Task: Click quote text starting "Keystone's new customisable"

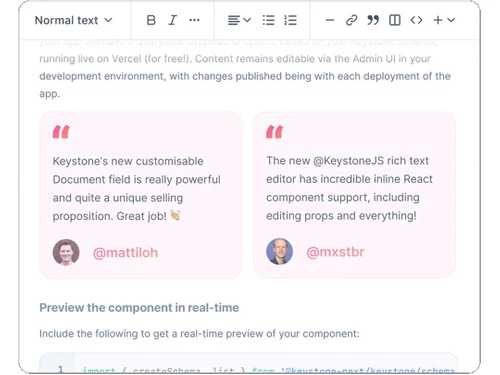Action: point(136,189)
